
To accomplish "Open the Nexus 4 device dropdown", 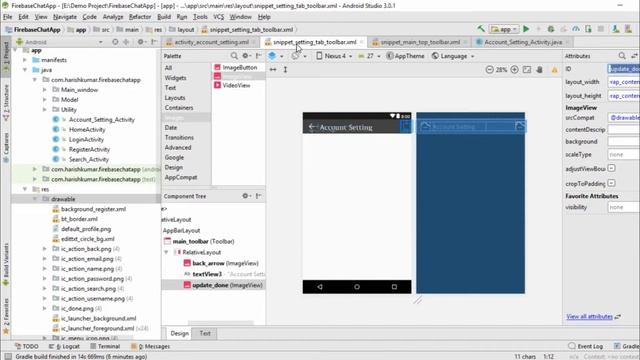I will (x=334, y=56).
